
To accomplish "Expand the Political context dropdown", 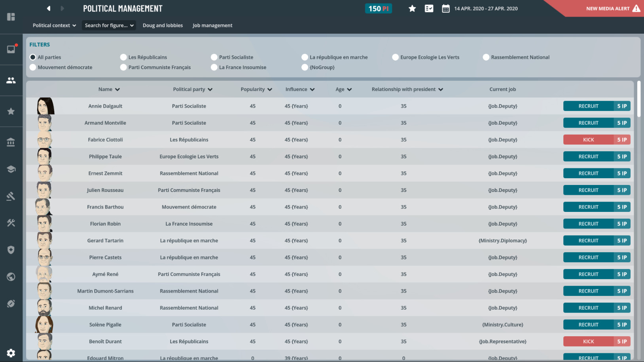I will pyautogui.click(x=54, y=25).
